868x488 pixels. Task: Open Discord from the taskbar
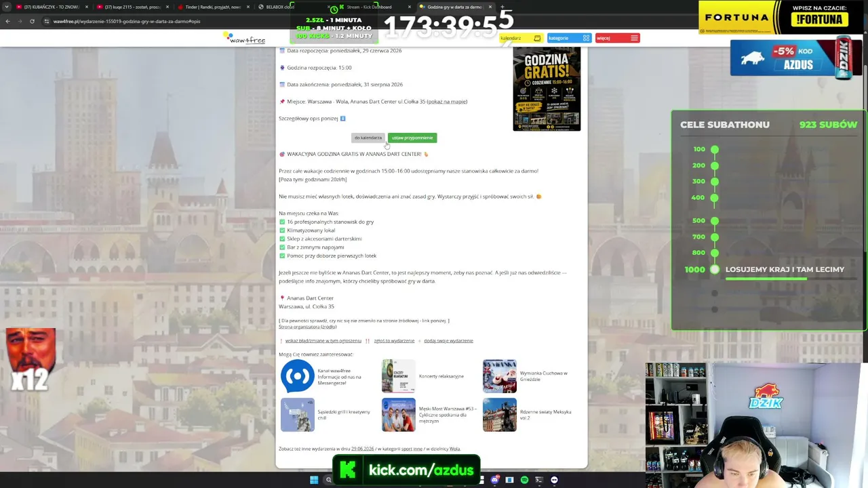point(495,480)
